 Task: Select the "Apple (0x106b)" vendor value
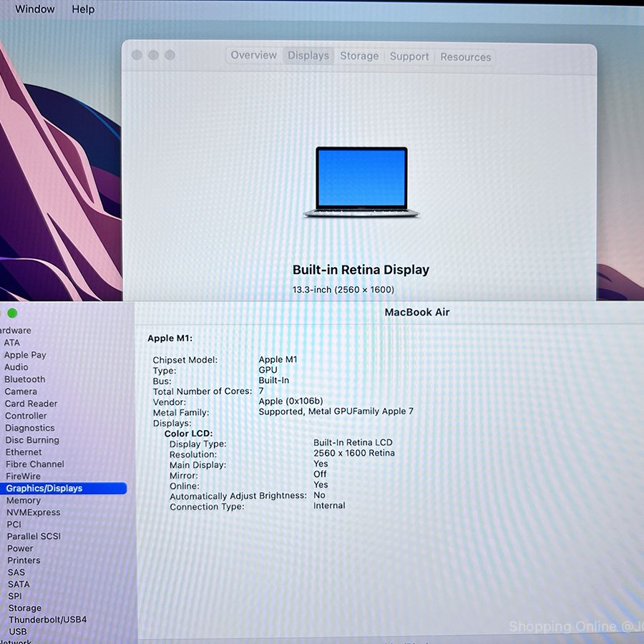(291, 401)
